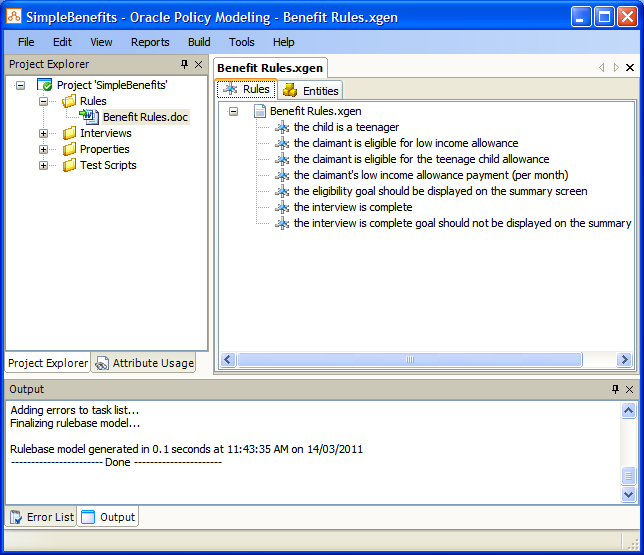Screen dimensions: 644x555
Task: Click the rules pane scroll left arrow
Action: (x=228, y=359)
